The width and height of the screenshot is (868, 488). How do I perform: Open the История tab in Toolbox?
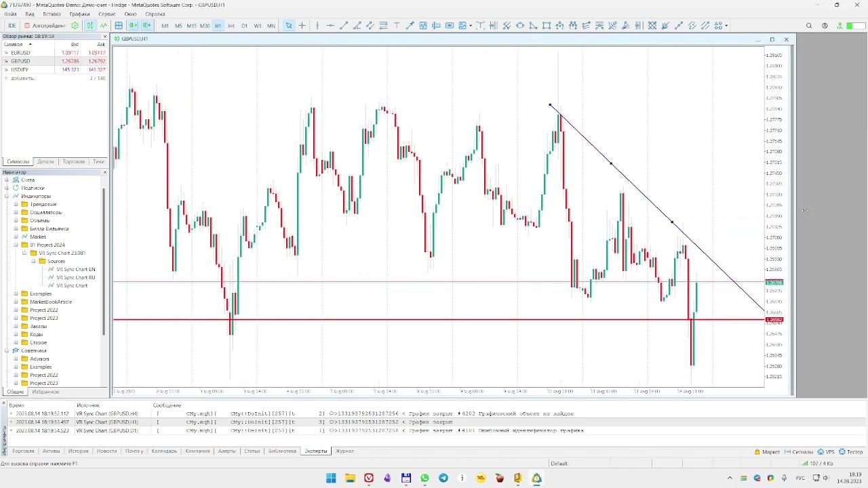point(78,451)
